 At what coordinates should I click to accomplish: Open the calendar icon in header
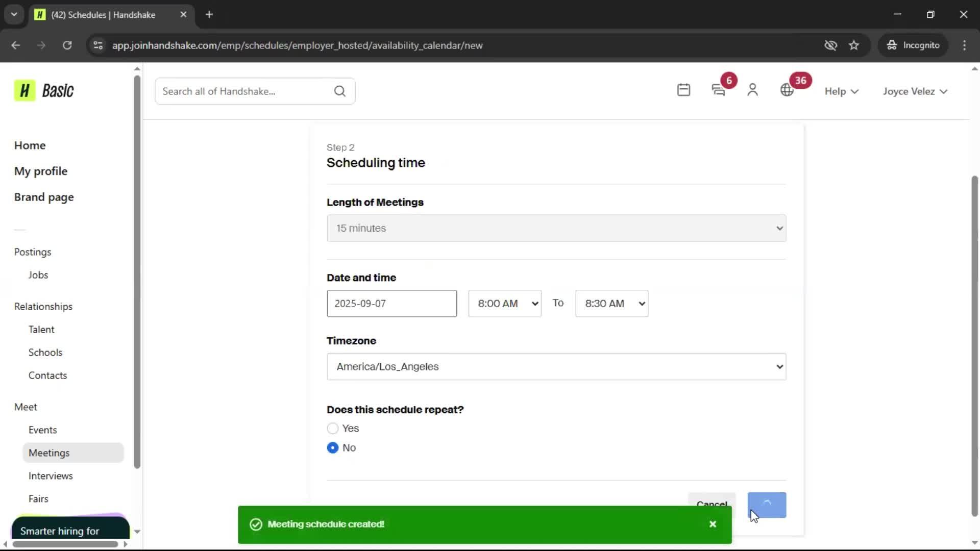pos(683,90)
